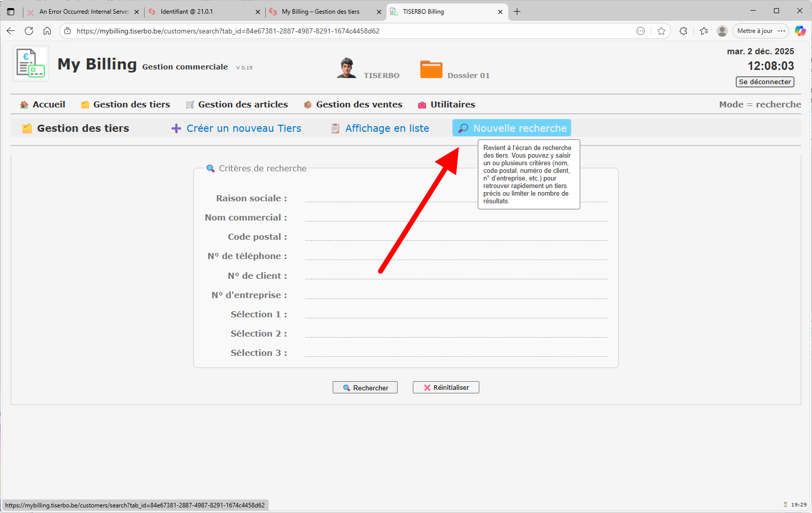Click the package icon for Gestion des ventes
812x513 pixels.
point(307,104)
